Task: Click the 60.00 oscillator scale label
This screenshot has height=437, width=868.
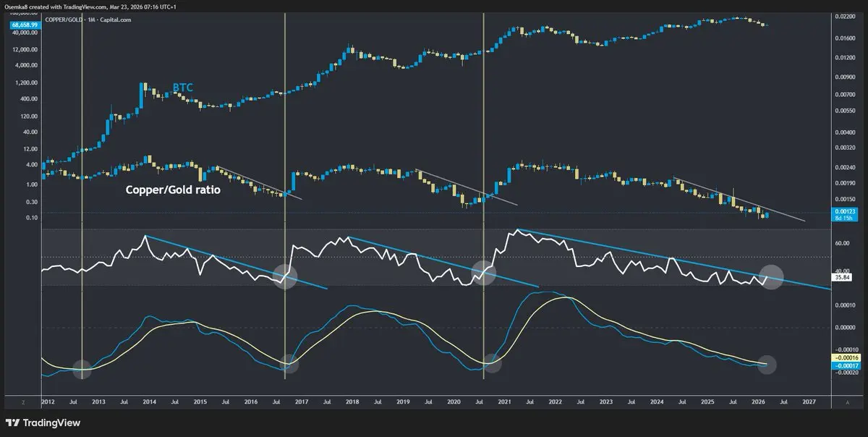Action: pyautogui.click(x=842, y=244)
